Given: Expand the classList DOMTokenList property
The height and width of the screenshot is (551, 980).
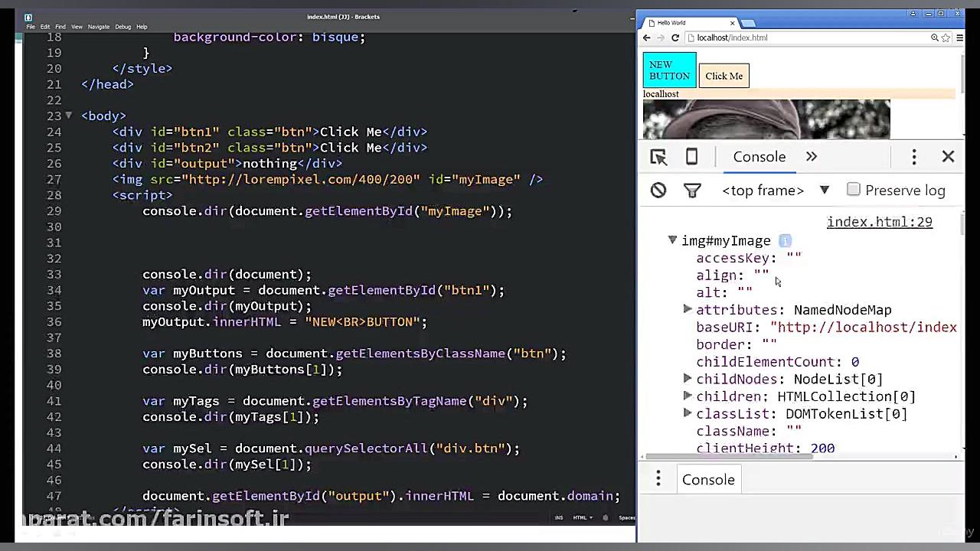Looking at the screenshot, I should tap(688, 413).
